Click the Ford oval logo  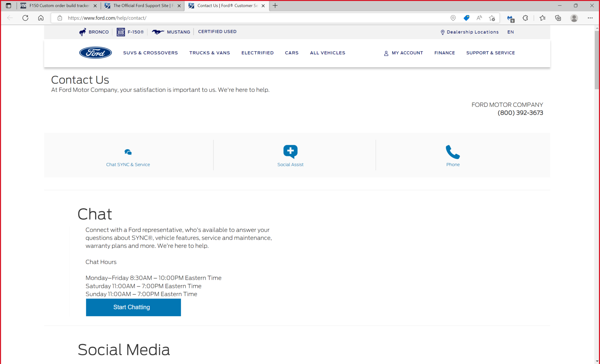tap(95, 53)
